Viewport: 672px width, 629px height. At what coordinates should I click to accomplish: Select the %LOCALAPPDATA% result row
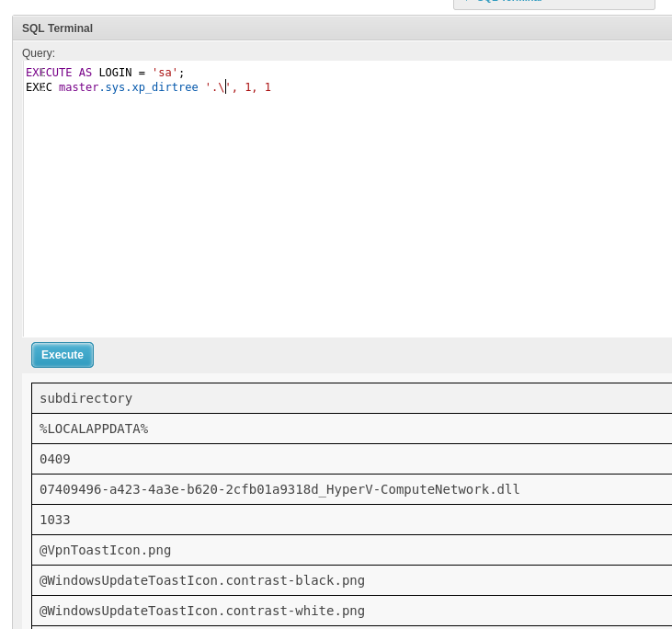(94, 429)
